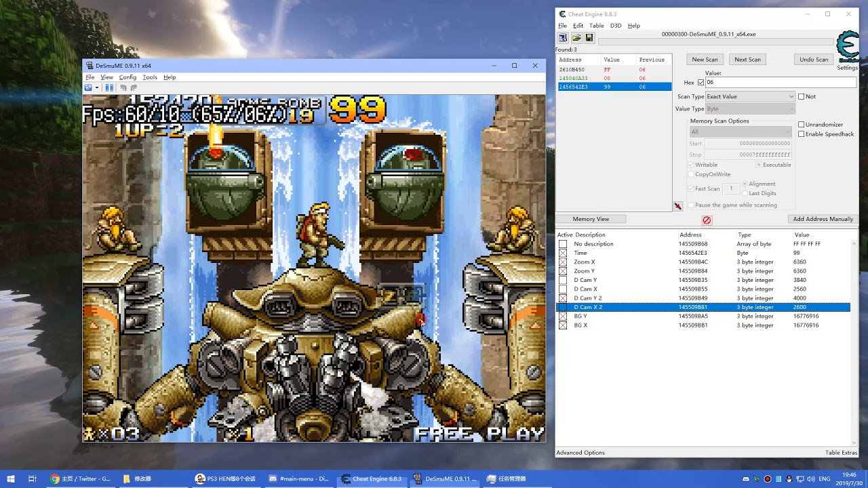Select found address 145040A33
The width and height of the screenshot is (868, 488).
[x=614, y=78]
